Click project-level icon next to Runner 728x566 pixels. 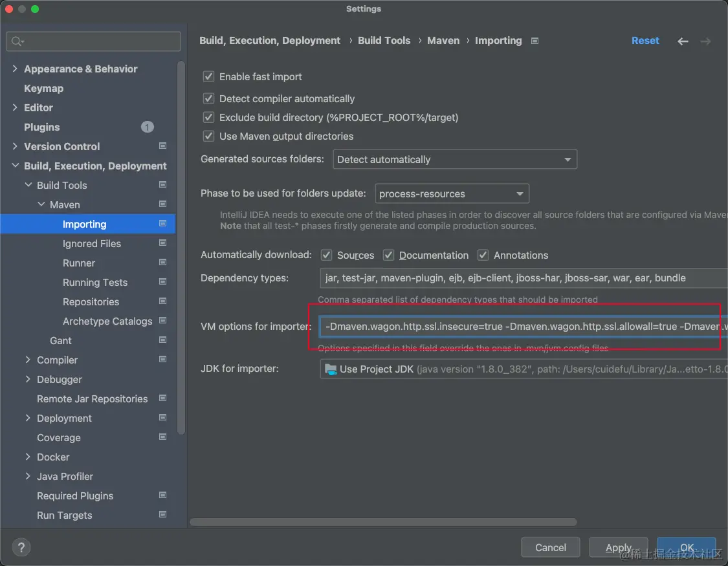point(162,263)
